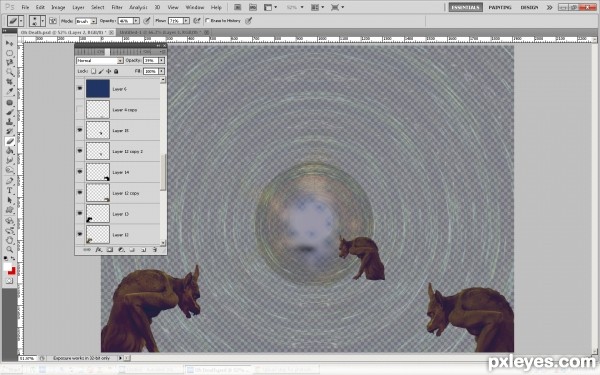Screen dimensions: 600x375
Task: Show hidden Layer 4 copy
Action: 80,109
